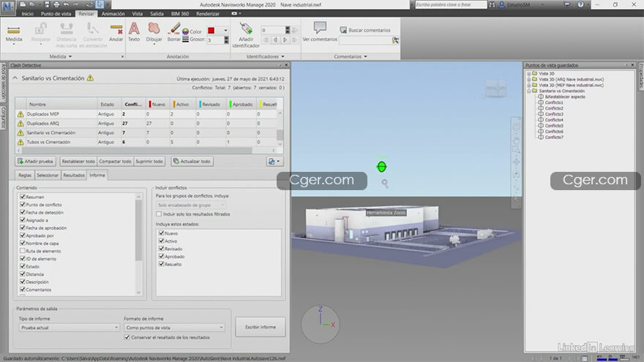This screenshot has width=644, height=362.
Task: Click the Bloquear lock tool
Action: [x=41, y=33]
